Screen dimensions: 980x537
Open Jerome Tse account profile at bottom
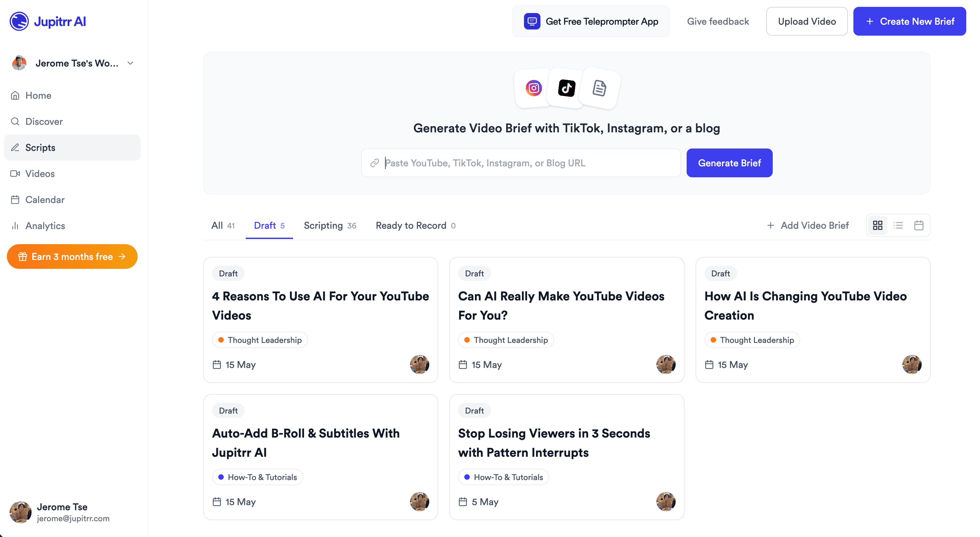[x=60, y=512]
